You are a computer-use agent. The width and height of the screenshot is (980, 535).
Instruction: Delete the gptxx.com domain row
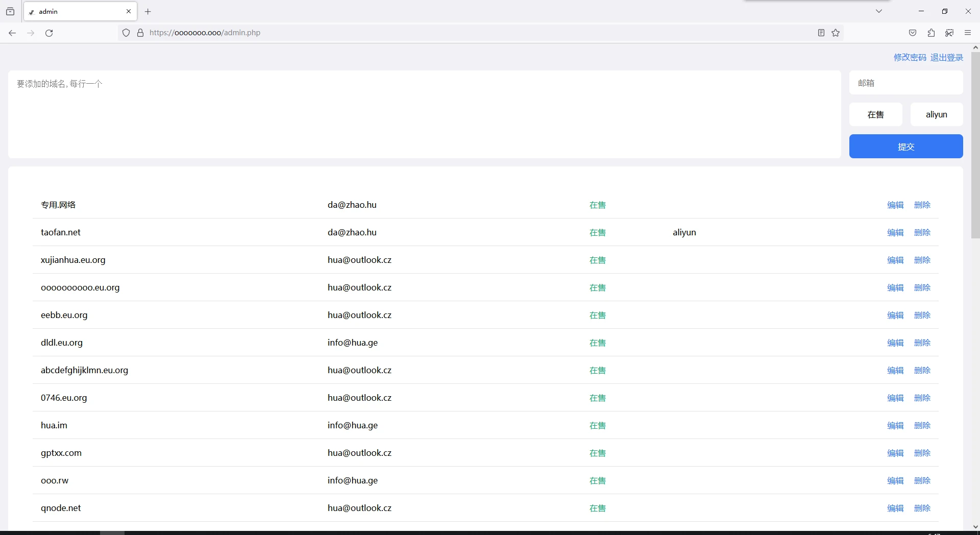coord(922,453)
